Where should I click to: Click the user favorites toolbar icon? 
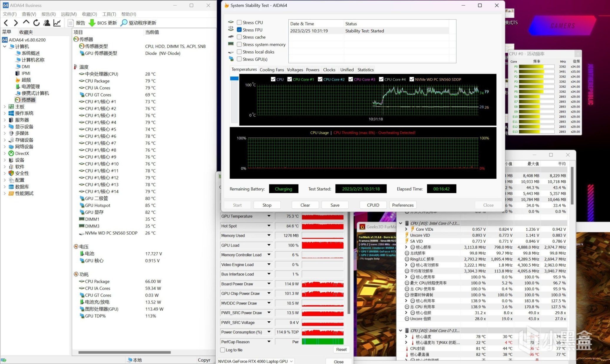click(47, 23)
